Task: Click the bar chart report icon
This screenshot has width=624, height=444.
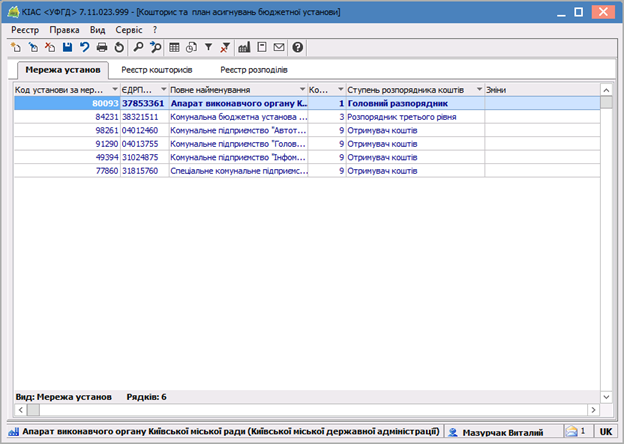Action: (x=243, y=47)
